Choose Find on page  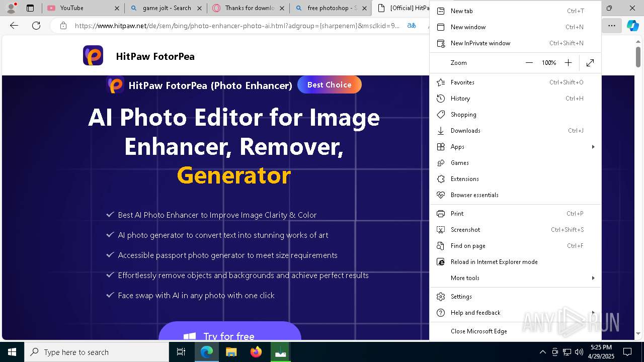pyautogui.click(x=515, y=246)
